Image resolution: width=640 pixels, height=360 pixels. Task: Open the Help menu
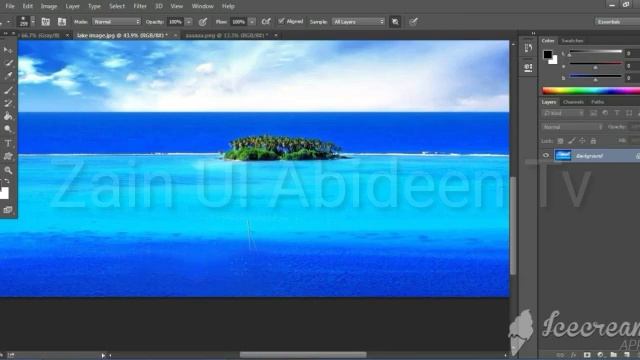pyautogui.click(x=228, y=6)
